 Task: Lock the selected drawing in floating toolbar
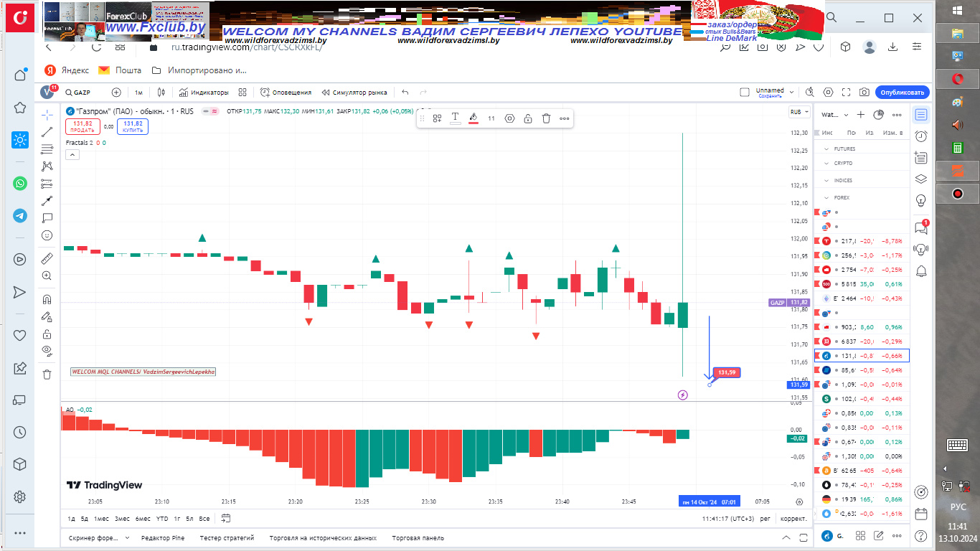click(x=527, y=118)
